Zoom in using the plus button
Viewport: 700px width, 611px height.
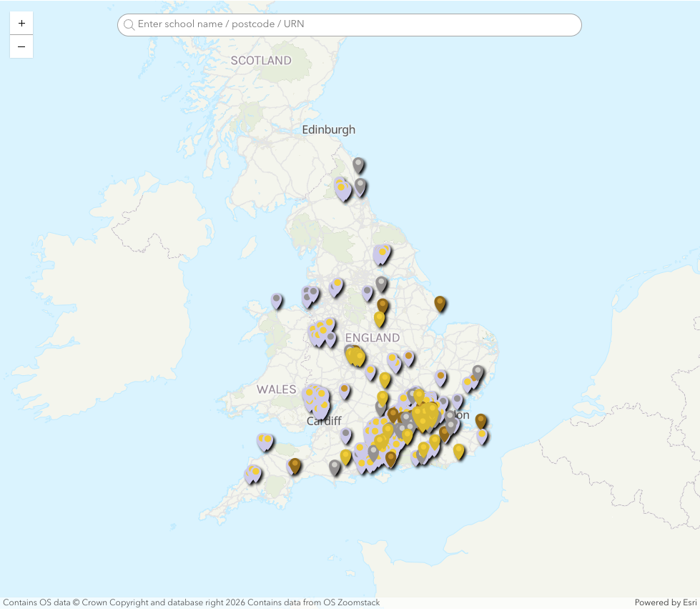[21, 22]
